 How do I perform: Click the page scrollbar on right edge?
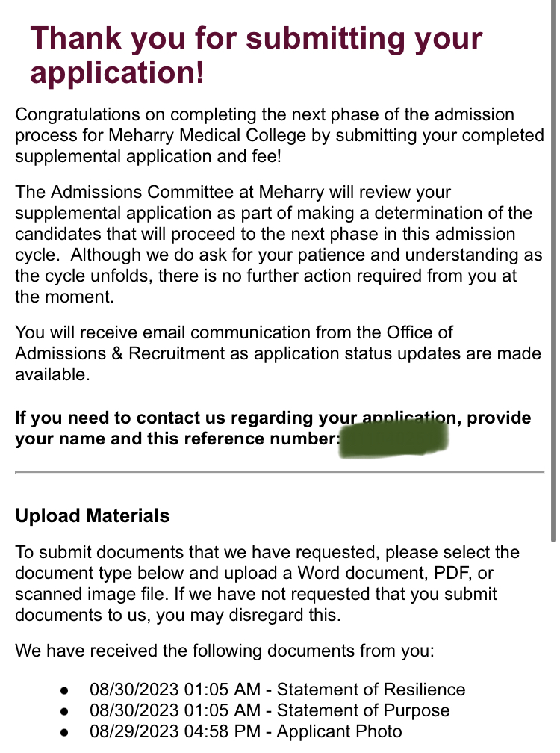553,269
